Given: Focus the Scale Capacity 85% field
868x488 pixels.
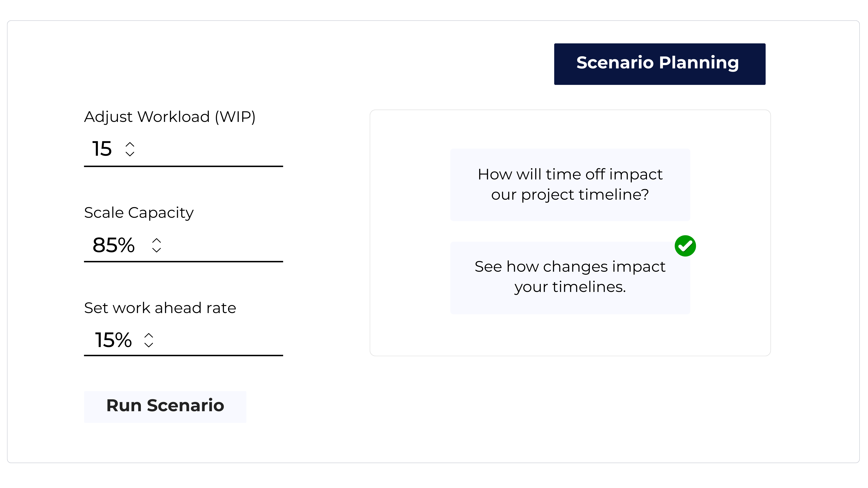Looking at the screenshot, I should pos(114,245).
